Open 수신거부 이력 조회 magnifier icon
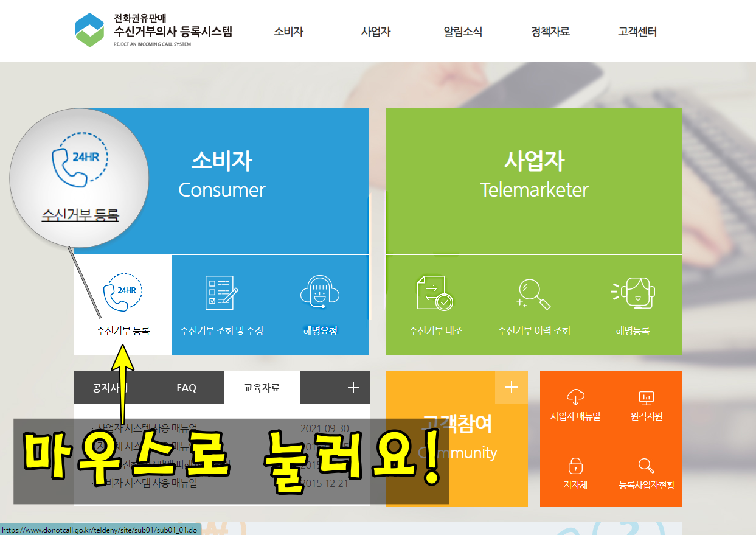The width and height of the screenshot is (756, 535). point(533,294)
